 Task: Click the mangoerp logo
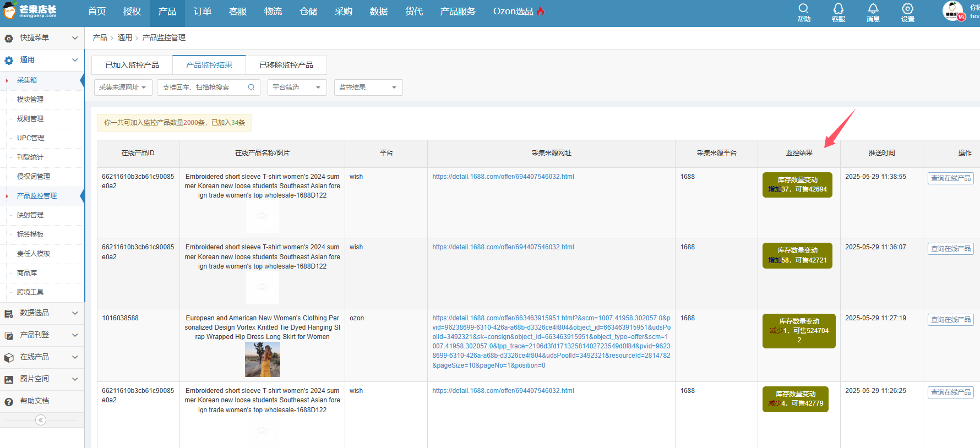click(30, 11)
